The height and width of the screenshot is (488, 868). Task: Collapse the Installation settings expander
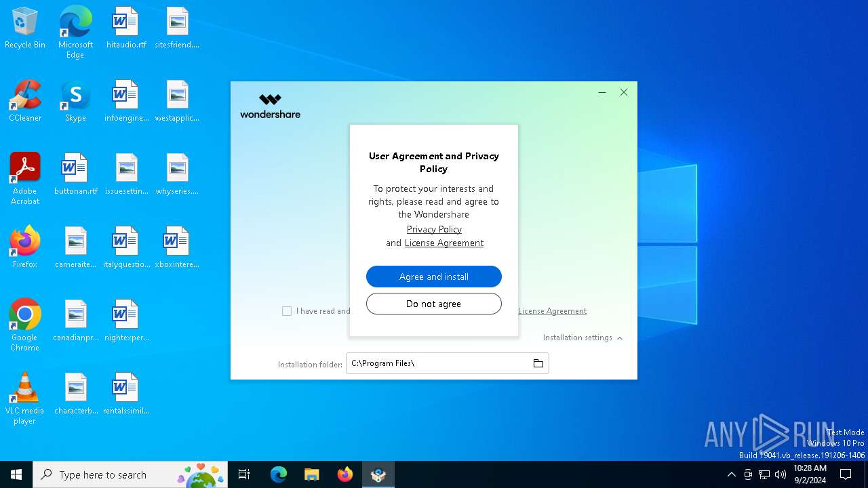(x=583, y=338)
